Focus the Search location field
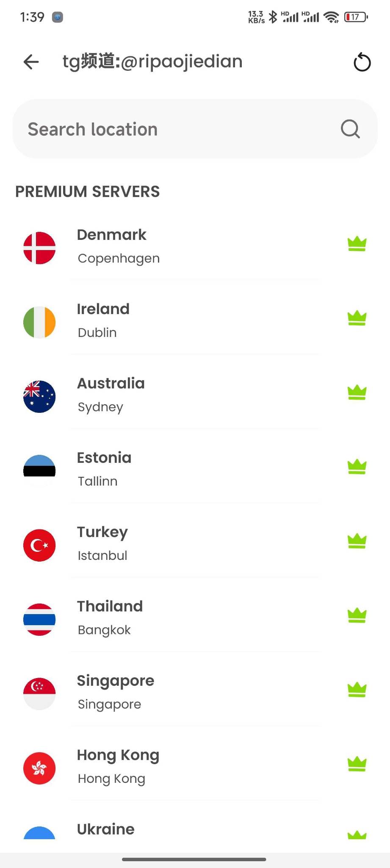The height and width of the screenshot is (868, 390). click(195, 129)
